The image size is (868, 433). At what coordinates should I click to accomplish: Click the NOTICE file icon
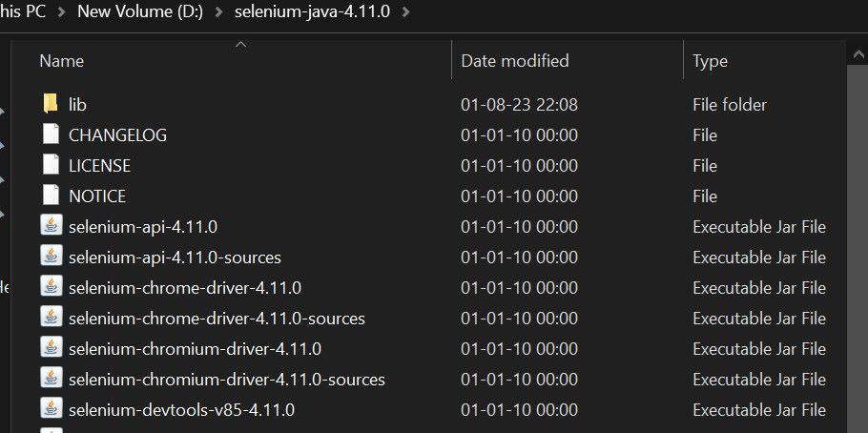point(51,196)
